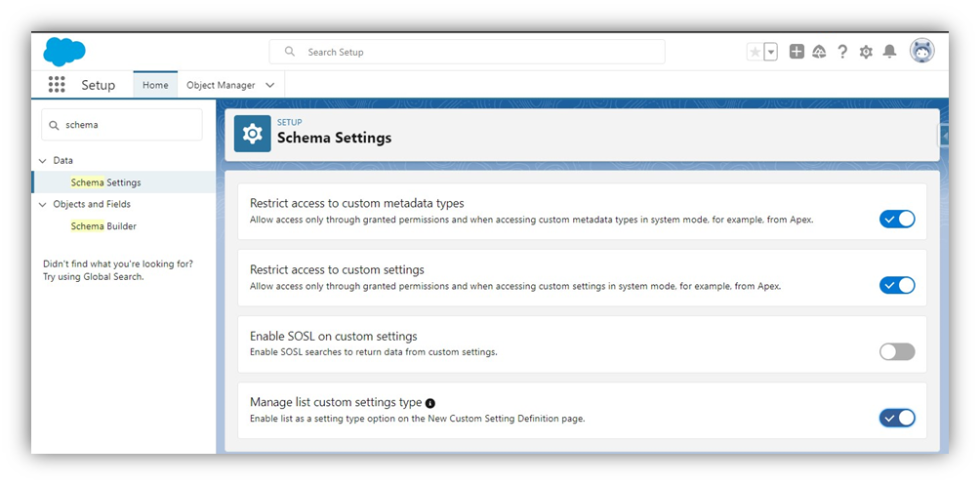Switch to the Home tab

(x=155, y=85)
